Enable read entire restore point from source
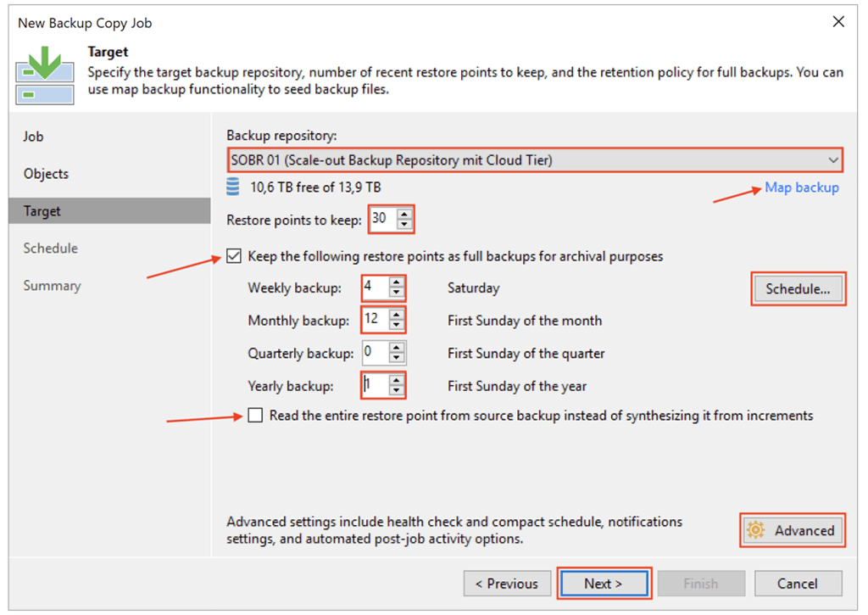Screen dimensions: 868x615 pos(255,415)
